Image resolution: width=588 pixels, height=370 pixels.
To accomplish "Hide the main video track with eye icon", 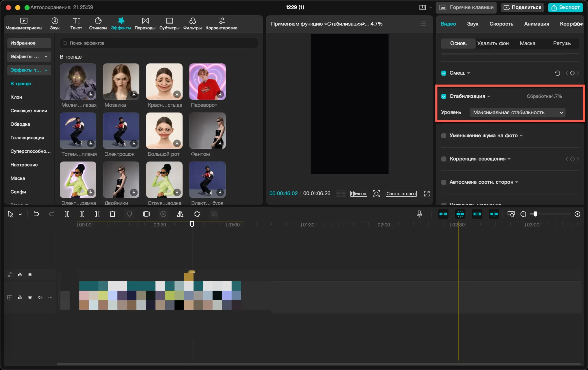I will pos(30,297).
